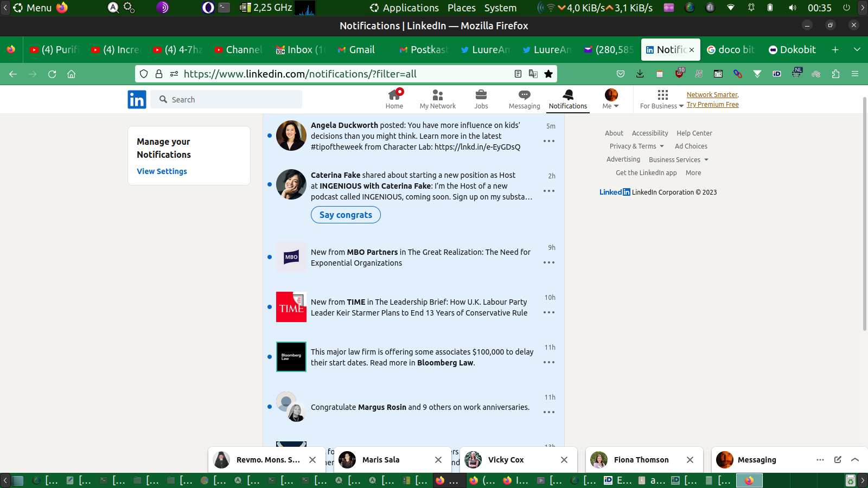Go to the Firefox home page
Image resolution: width=868 pixels, height=488 pixels.
click(x=71, y=74)
